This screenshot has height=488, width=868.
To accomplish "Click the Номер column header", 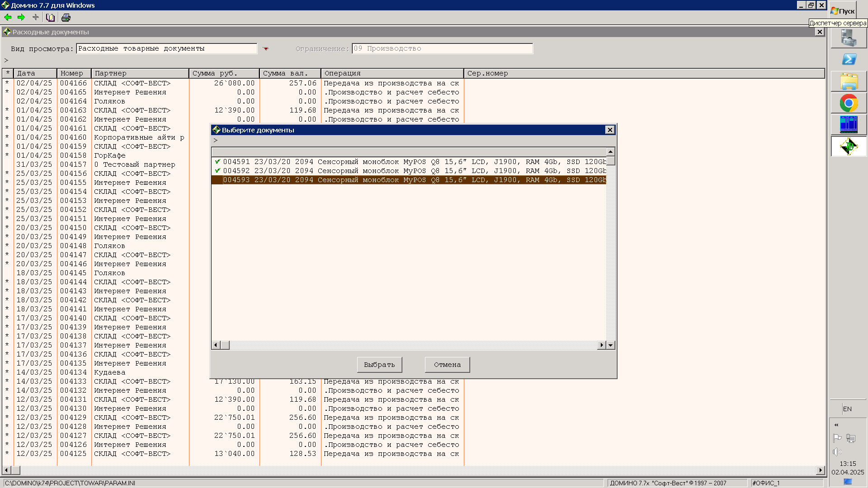I will coord(74,73).
